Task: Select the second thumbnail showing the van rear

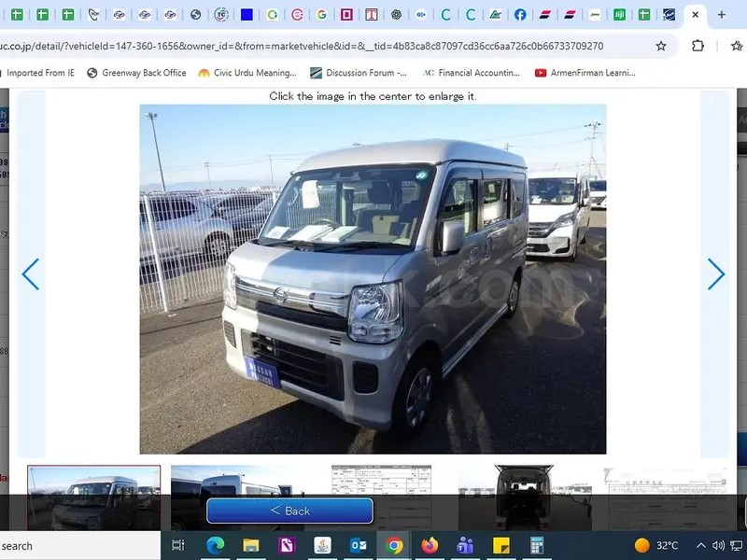Action: tap(238, 497)
